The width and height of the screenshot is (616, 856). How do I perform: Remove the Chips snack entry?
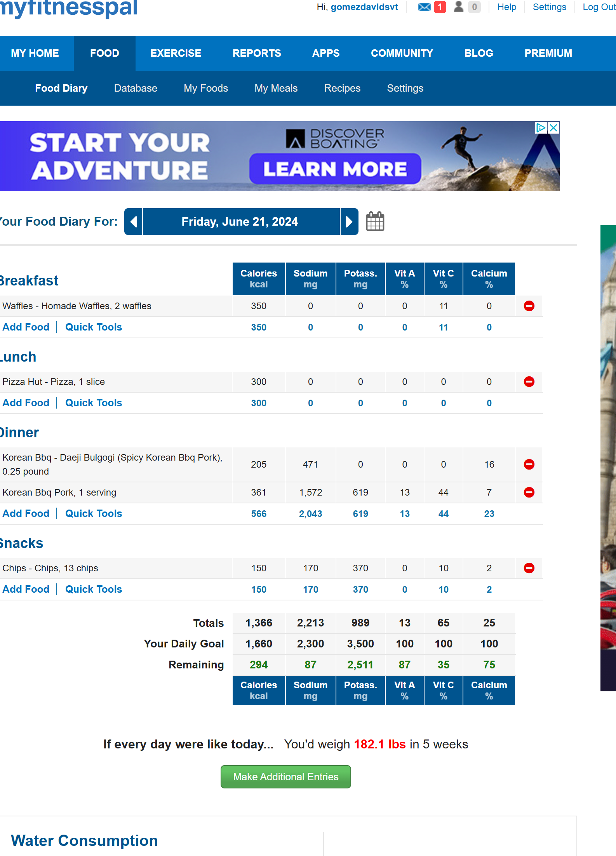[529, 568]
